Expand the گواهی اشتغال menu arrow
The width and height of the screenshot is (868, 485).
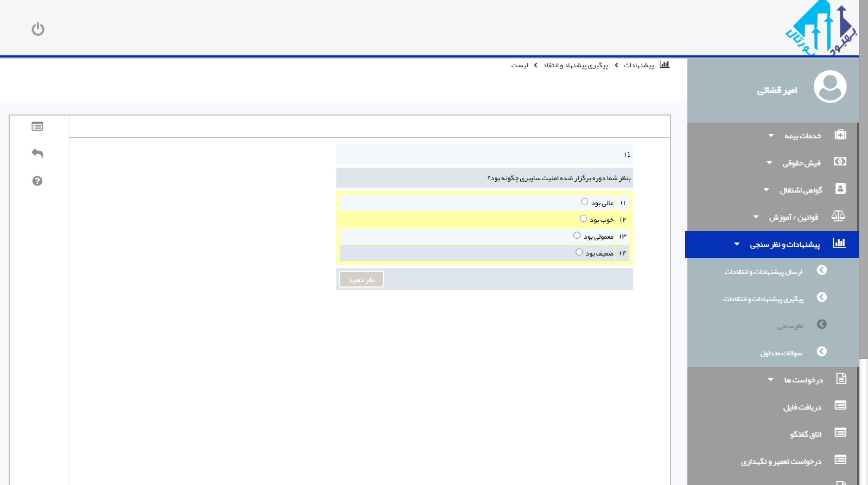point(766,190)
